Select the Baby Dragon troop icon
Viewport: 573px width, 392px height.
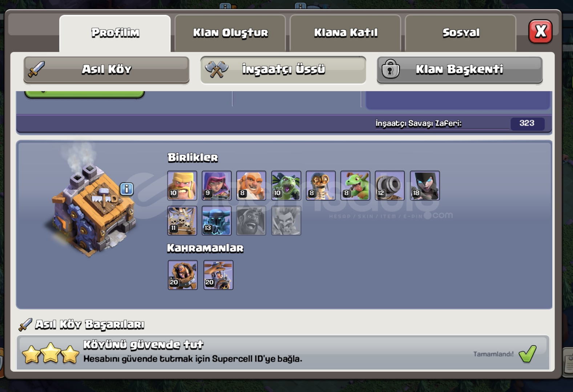click(x=355, y=185)
